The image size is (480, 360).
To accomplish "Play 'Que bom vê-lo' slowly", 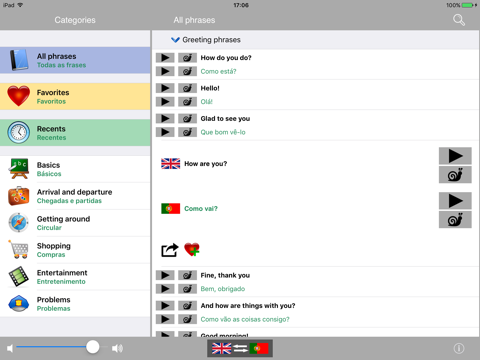I will click(187, 132).
